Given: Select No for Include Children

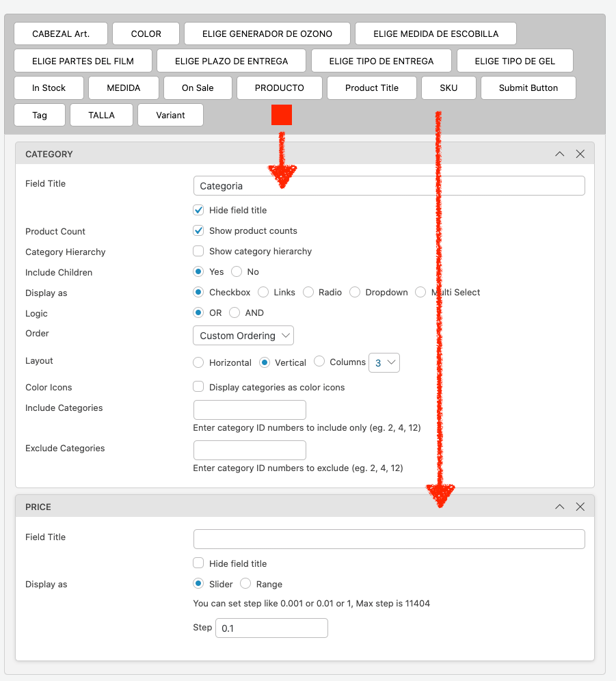Looking at the screenshot, I should [237, 271].
